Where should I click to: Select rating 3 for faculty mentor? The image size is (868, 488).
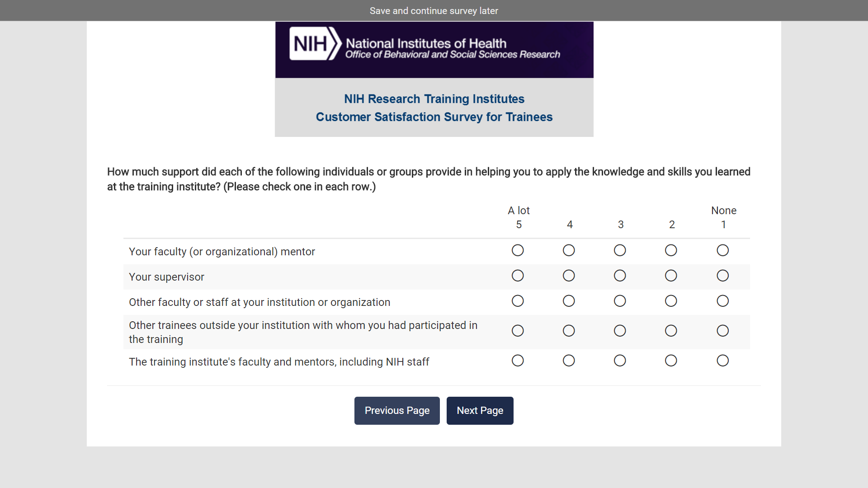point(620,250)
